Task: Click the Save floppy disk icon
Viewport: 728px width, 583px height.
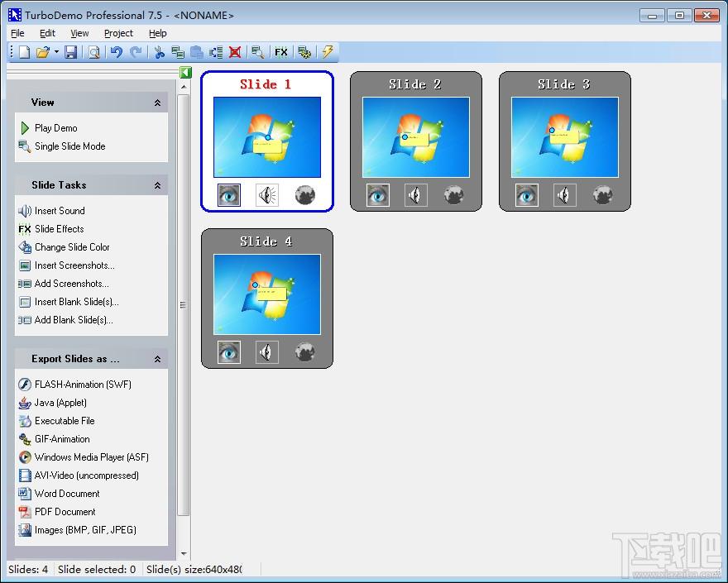Action: coord(70,52)
